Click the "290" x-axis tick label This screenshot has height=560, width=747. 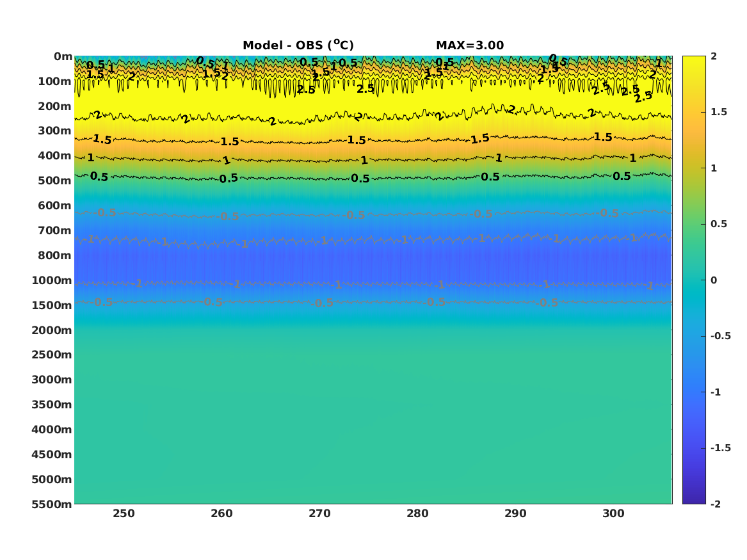coord(515,514)
